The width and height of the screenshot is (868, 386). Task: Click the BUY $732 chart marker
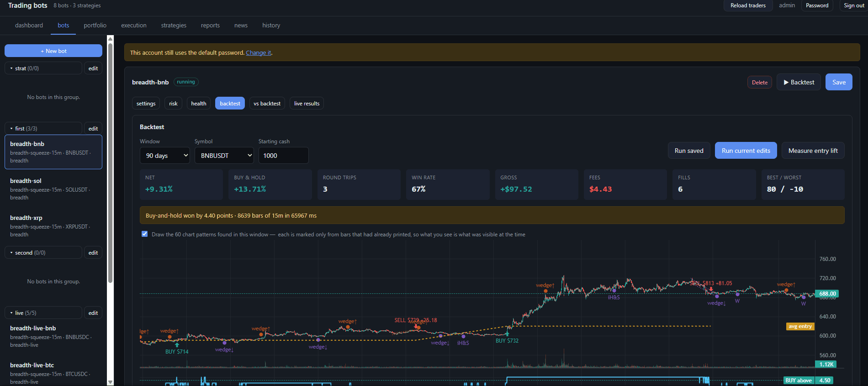coord(507,340)
